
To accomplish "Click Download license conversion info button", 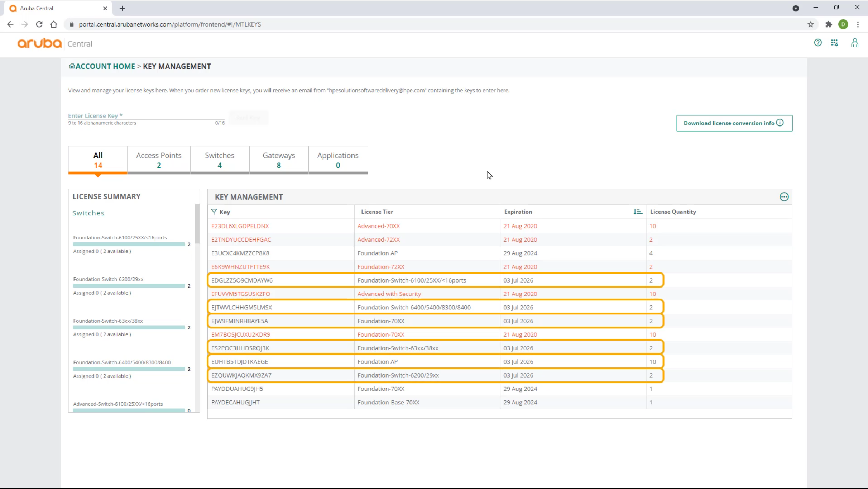I will pos(734,123).
